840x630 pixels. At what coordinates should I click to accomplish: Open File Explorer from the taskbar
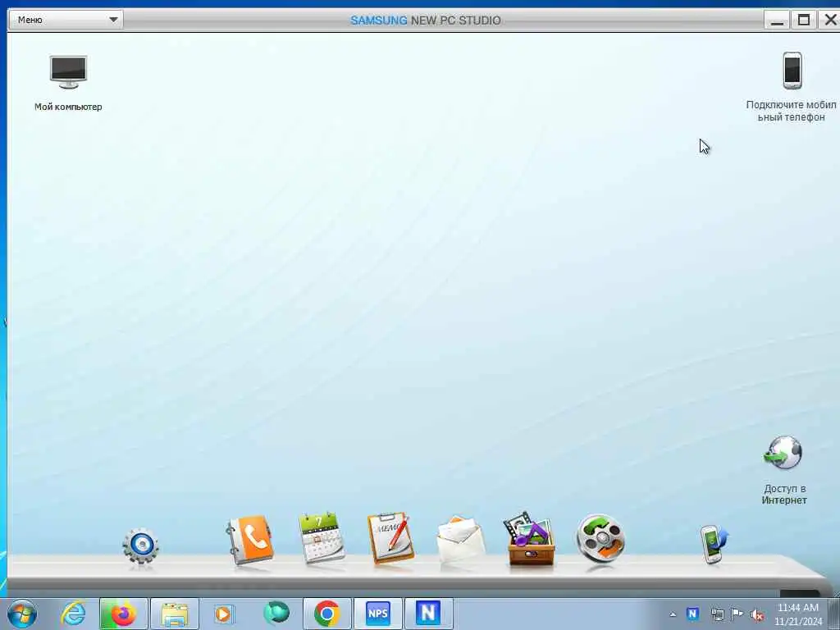(175, 614)
